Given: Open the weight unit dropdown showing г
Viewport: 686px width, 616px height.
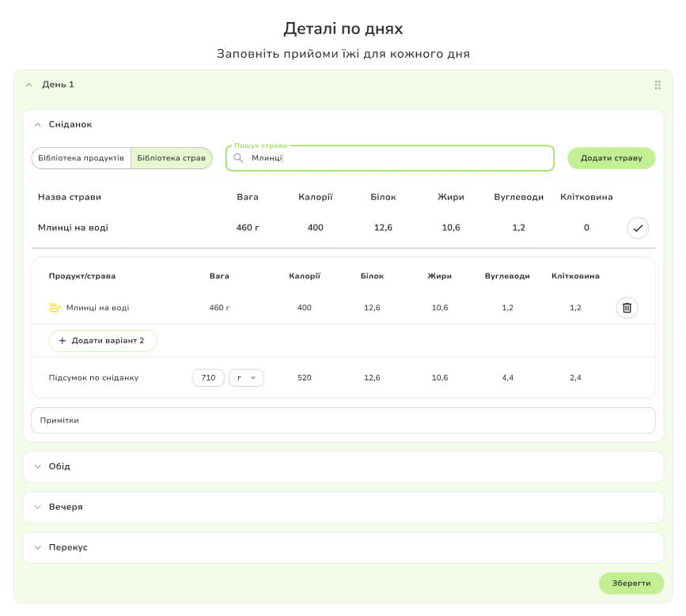Looking at the screenshot, I should tap(246, 378).
